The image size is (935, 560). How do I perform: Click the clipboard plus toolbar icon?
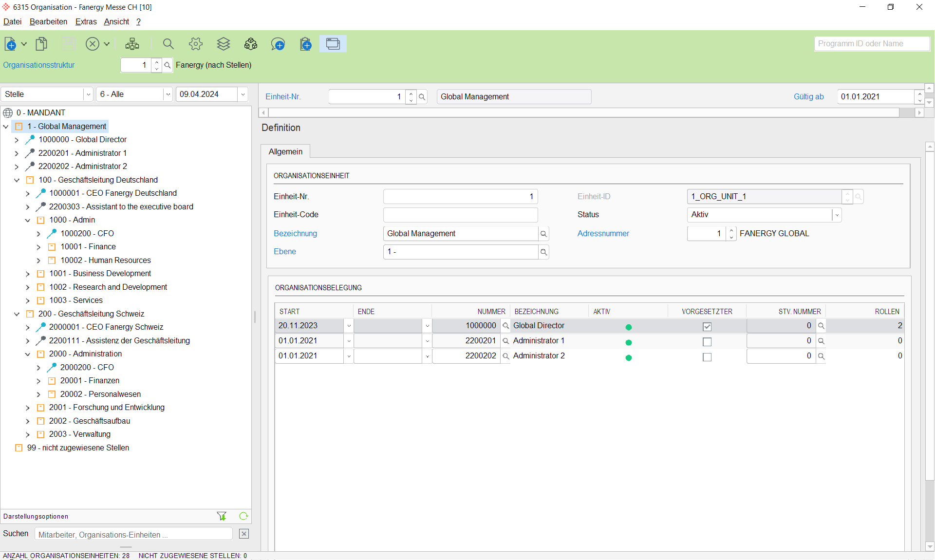click(x=305, y=44)
